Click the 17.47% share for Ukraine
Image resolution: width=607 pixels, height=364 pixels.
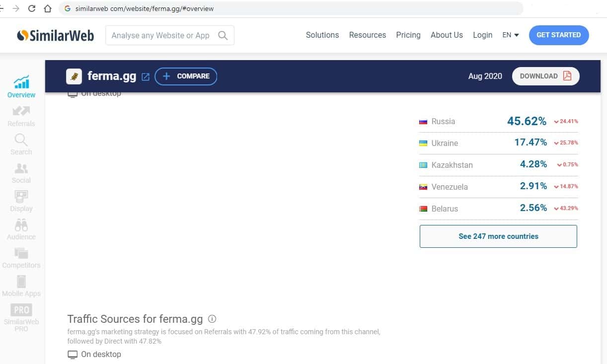point(531,143)
